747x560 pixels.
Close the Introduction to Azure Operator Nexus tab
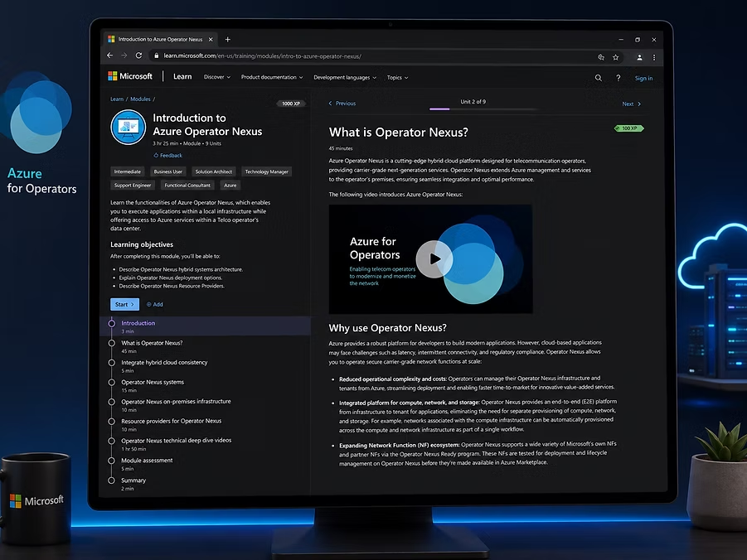click(211, 40)
